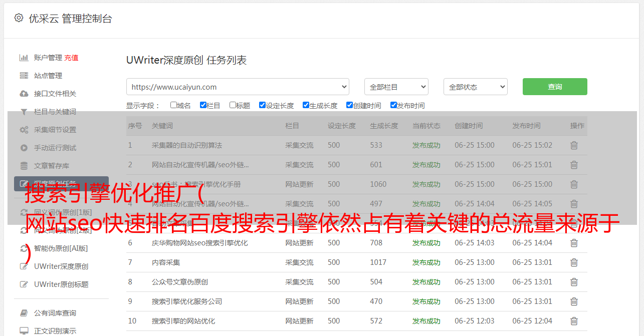This screenshot has width=644, height=336.
Task: Click the server icon for 站点管理
Action: tap(24, 76)
